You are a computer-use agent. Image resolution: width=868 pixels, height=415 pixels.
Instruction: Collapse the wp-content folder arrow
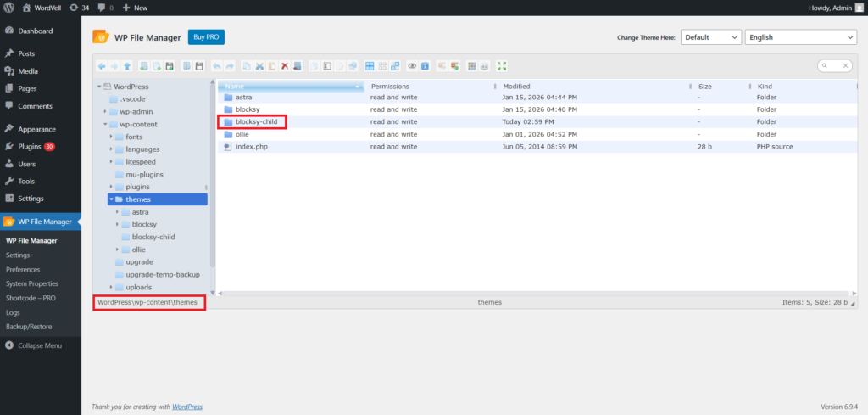[x=105, y=124]
